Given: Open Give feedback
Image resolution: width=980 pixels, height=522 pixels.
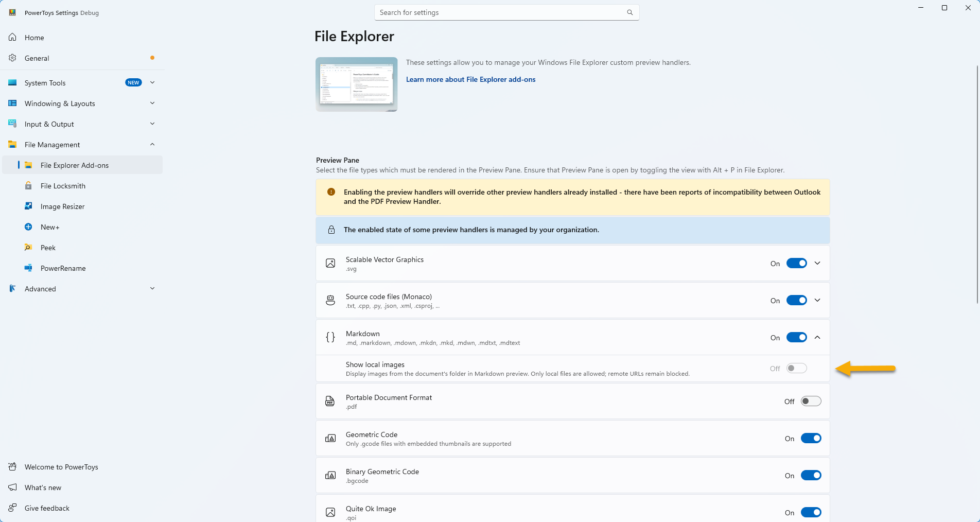Looking at the screenshot, I should pyautogui.click(x=82, y=508).
